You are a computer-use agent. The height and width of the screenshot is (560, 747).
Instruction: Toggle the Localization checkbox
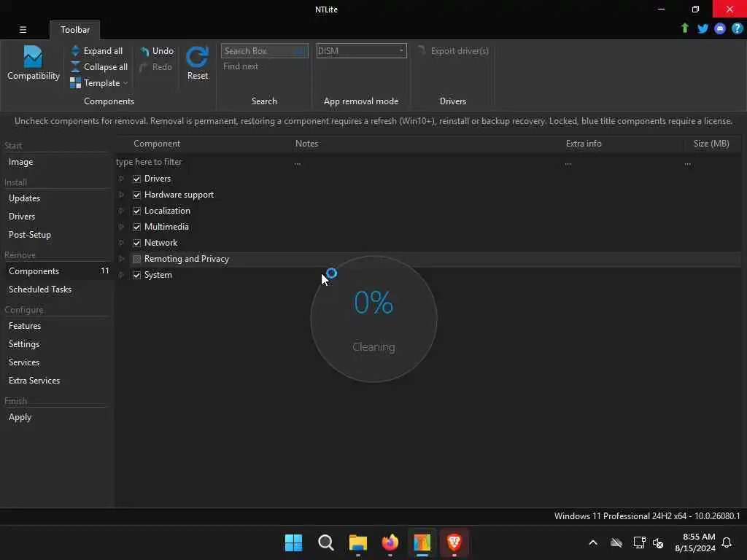pos(136,211)
